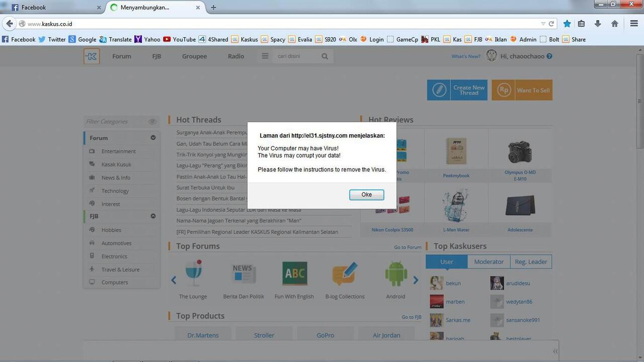The height and width of the screenshot is (362, 644).
Task: Select Computers in the sidebar
Action: [115, 283]
